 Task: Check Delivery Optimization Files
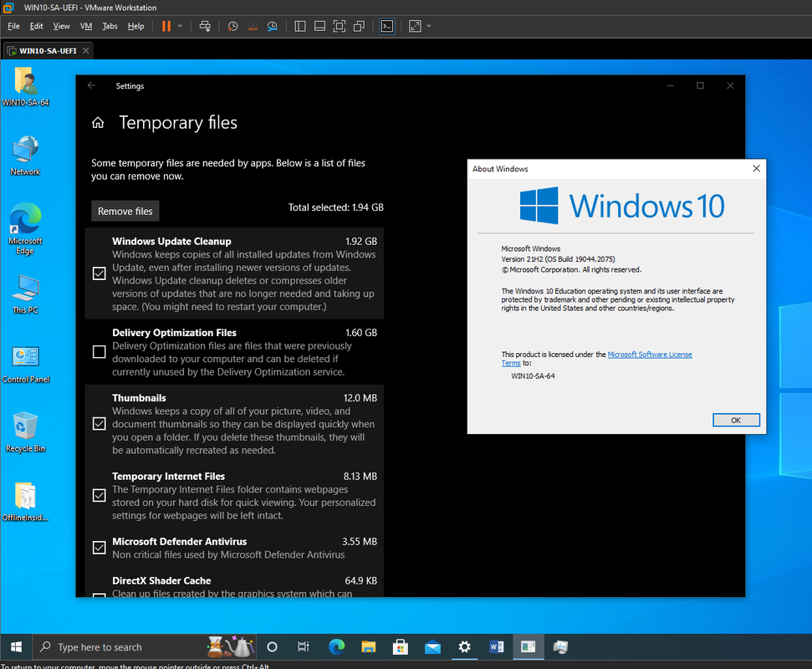pos(99,352)
